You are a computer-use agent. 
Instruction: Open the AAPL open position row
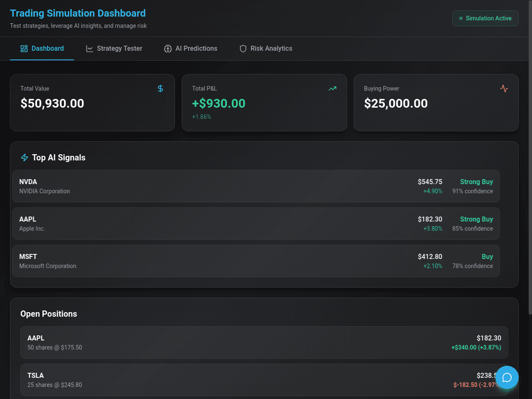click(264, 342)
